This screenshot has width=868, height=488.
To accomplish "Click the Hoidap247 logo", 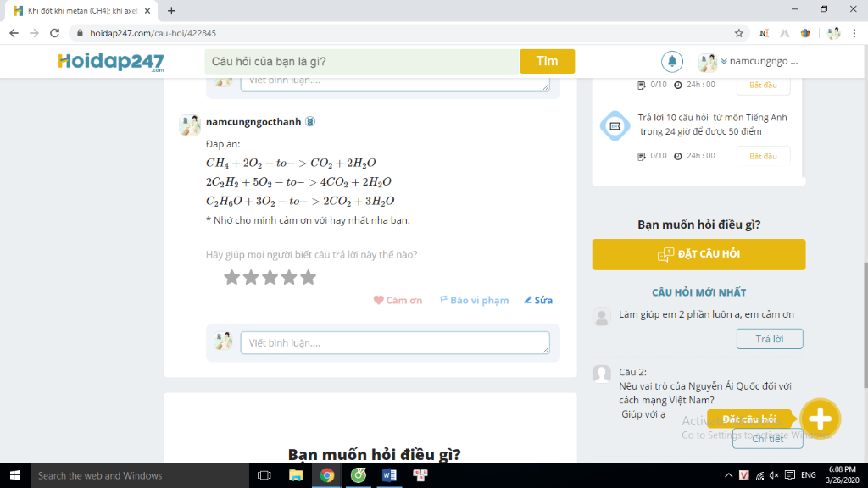I will pos(111,62).
